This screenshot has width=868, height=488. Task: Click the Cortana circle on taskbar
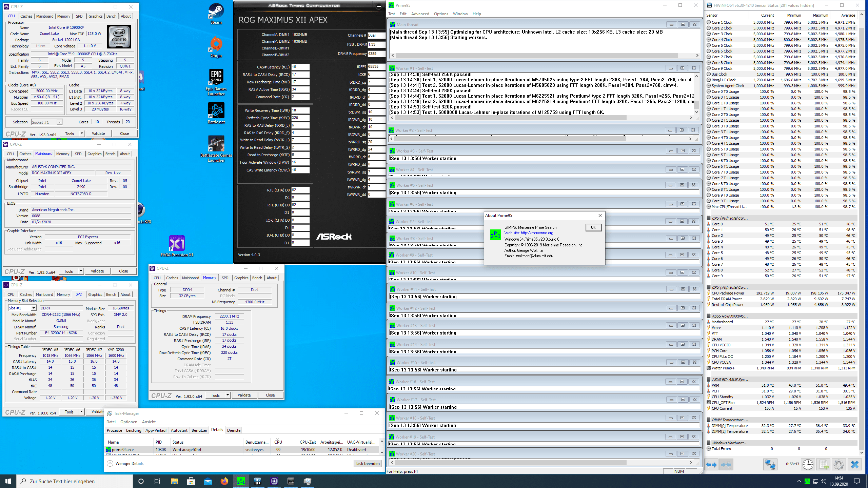tap(141, 481)
